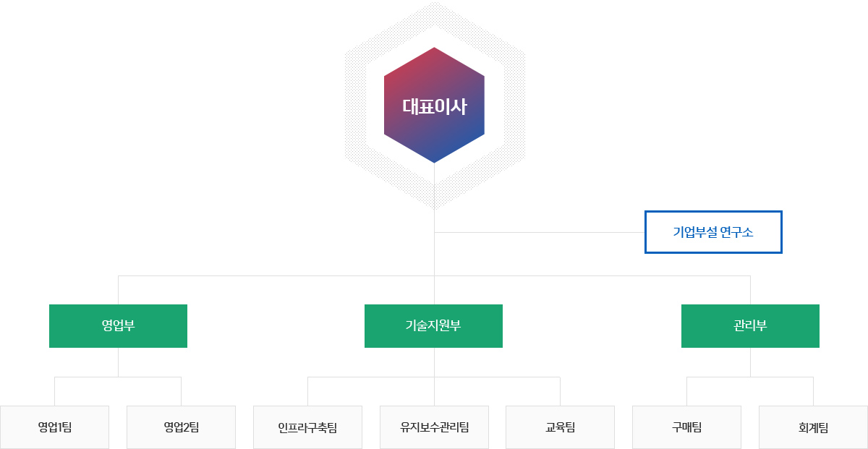The image size is (868, 449).
Task: Click the connector line directly under 기술지원부
Action: tap(434, 362)
